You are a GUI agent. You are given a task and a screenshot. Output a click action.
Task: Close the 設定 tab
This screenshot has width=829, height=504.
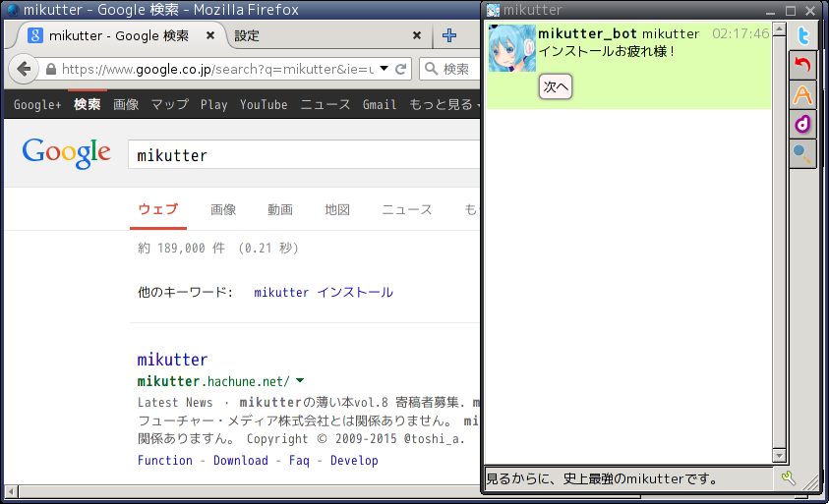point(417,35)
